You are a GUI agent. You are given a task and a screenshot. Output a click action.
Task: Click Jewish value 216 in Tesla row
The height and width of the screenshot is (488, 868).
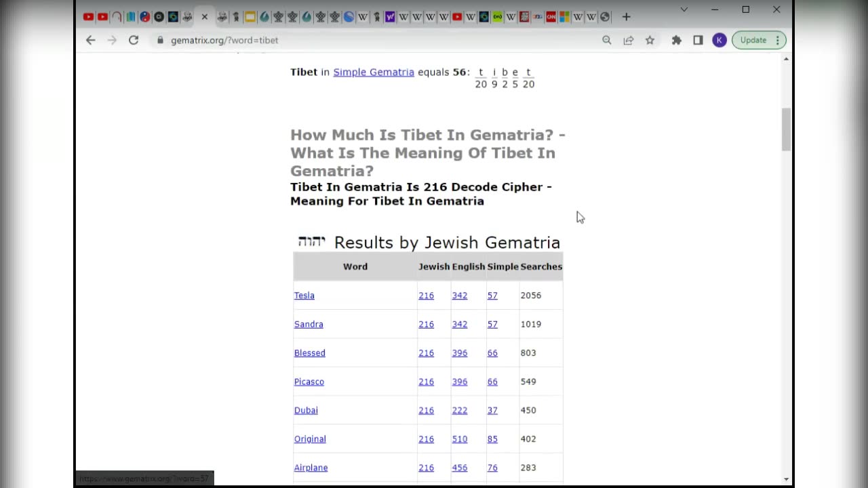click(426, 296)
